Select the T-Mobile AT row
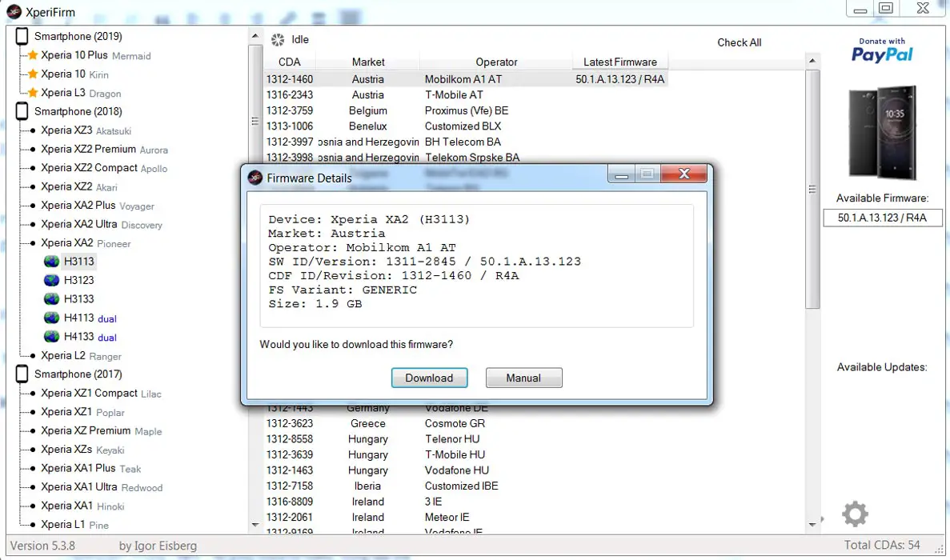950x560 pixels. [x=466, y=95]
